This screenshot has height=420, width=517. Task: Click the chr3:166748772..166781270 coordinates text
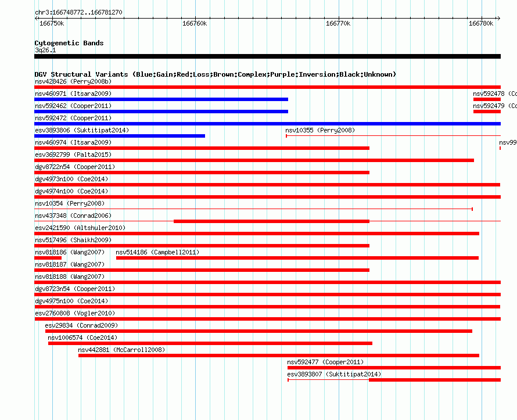(78, 12)
